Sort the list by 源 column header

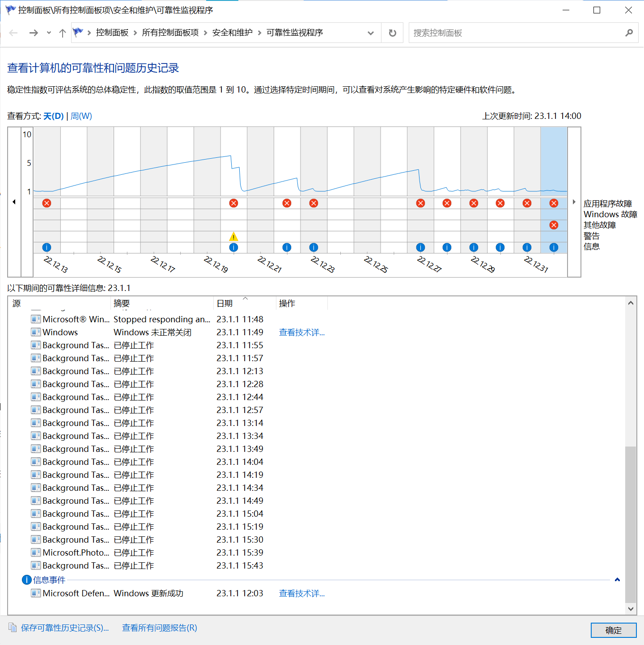pyautogui.click(x=59, y=304)
